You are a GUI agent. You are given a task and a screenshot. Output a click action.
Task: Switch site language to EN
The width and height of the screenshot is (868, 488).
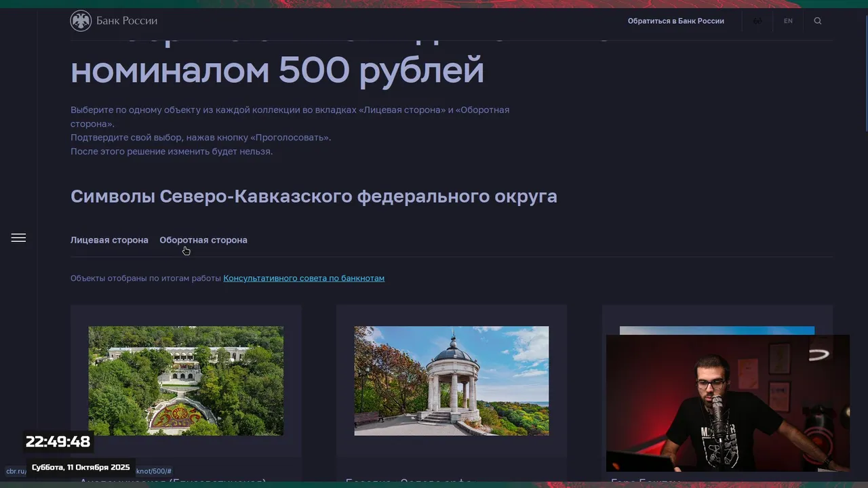[x=788, y=21]
